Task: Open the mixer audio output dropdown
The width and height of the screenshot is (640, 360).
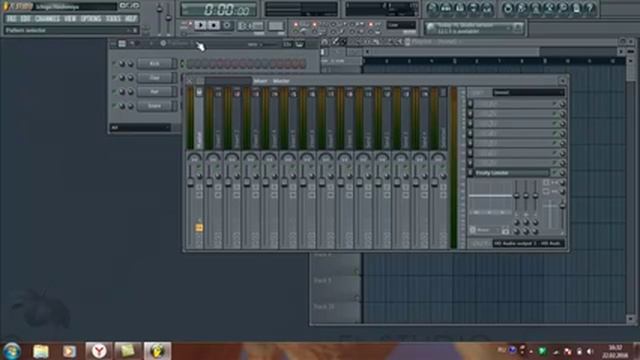Action: [528, 244]
